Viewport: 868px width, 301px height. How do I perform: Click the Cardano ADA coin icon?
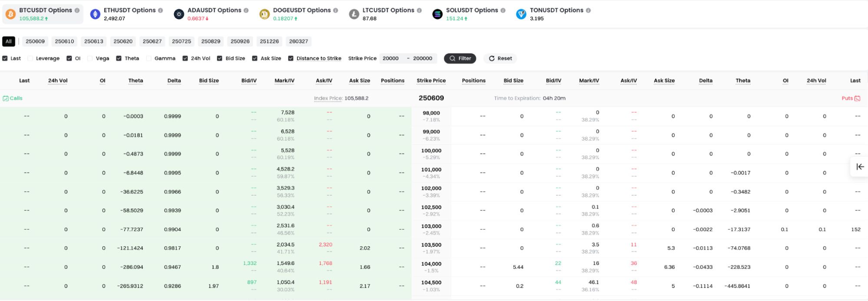pos(179,14)
